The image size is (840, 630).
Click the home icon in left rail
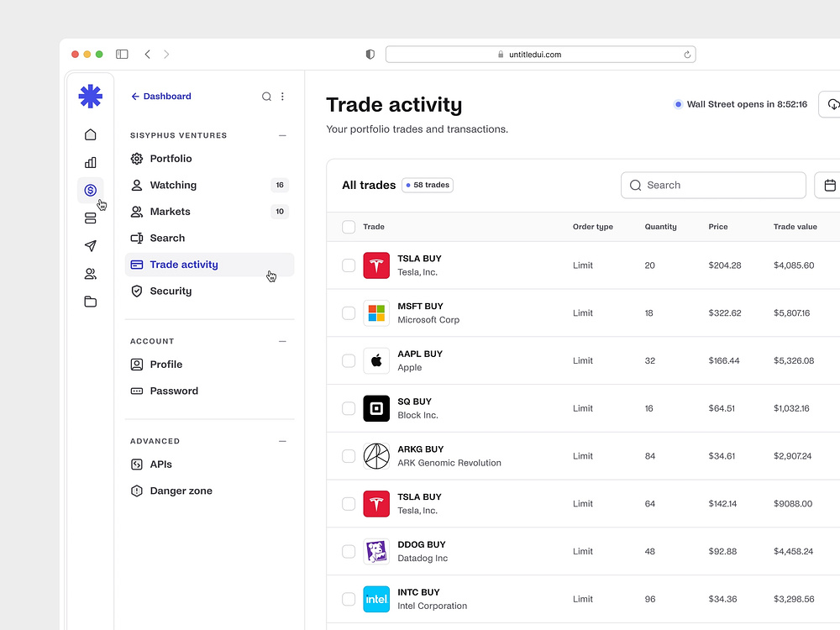pos(91,134)
